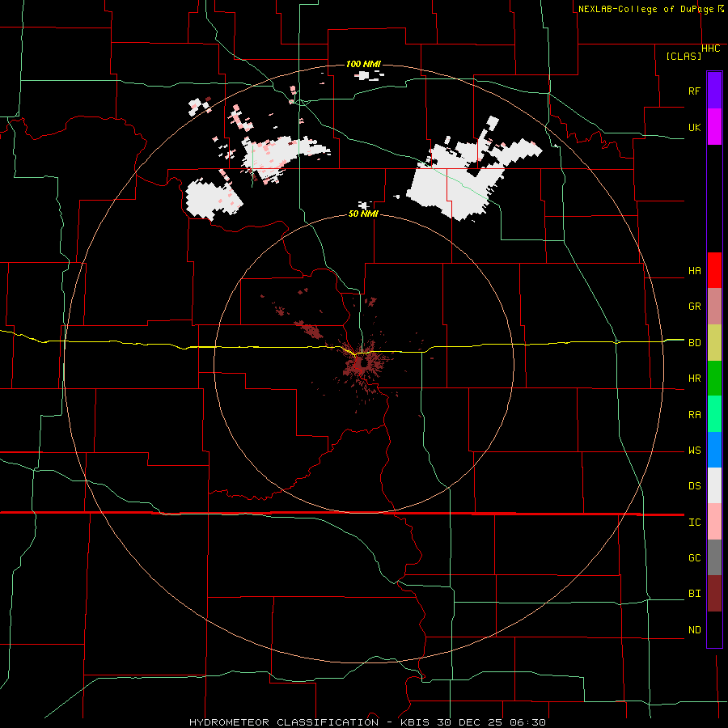728x728 pixels.
Task: Click the gray GC legend swatch
Action: tap(714, 557)
